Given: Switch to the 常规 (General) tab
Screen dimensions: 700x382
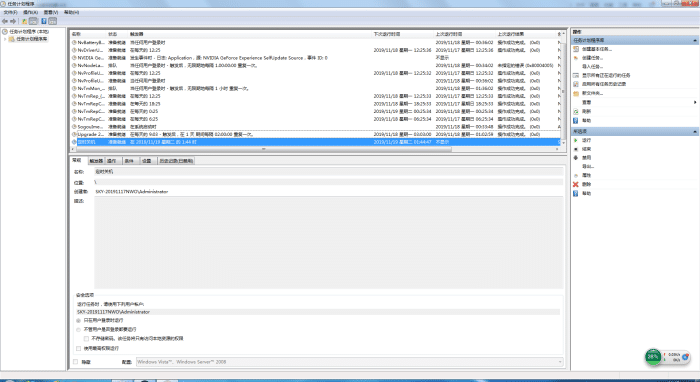Looking at the screenshot, I should 77,160.
